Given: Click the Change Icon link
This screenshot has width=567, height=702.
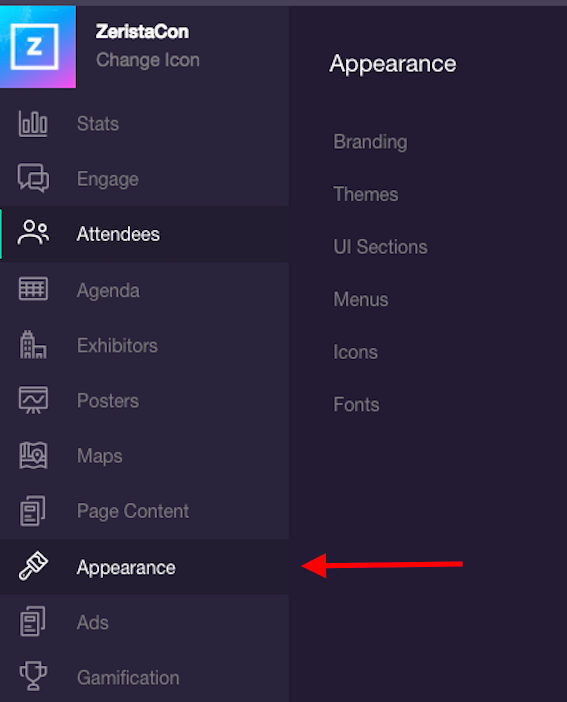Looking at the screenshot, I should (x=148, y=60).
